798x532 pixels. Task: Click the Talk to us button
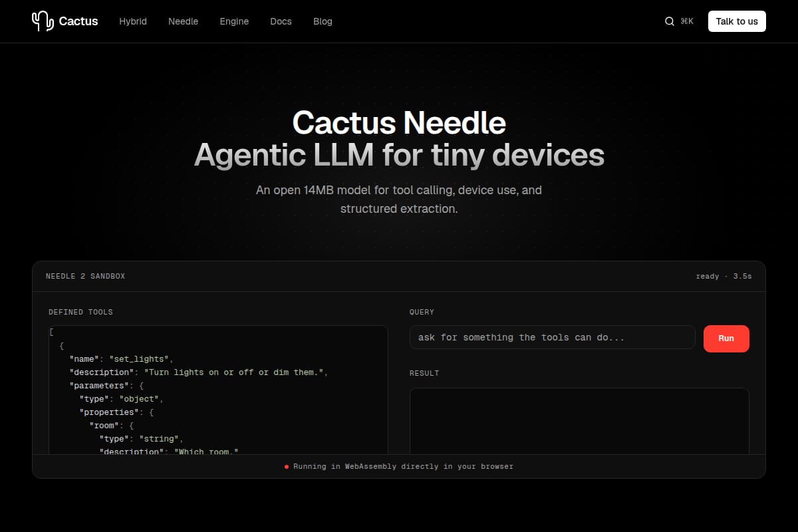pyautogui.click(x=737, y=21)
